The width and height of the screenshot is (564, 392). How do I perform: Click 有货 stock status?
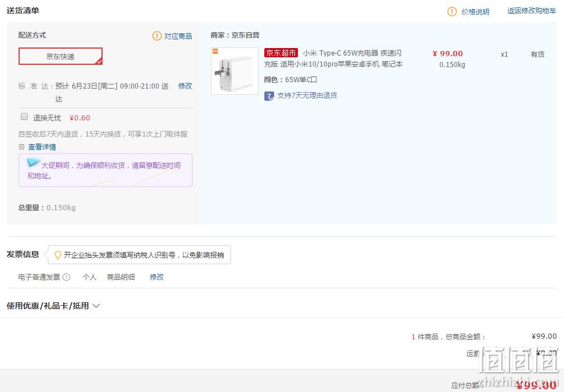click(537, 54)
